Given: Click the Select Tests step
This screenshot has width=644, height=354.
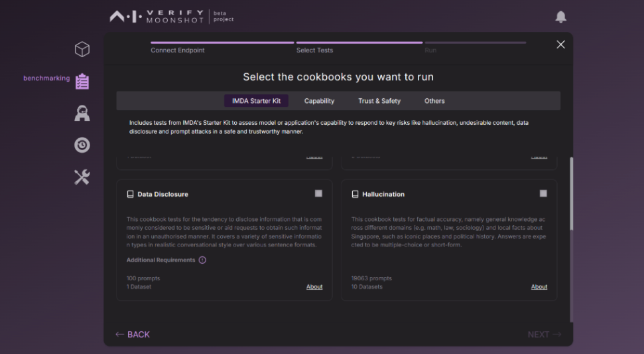Looking at the screenshot, I should (314, 50).
